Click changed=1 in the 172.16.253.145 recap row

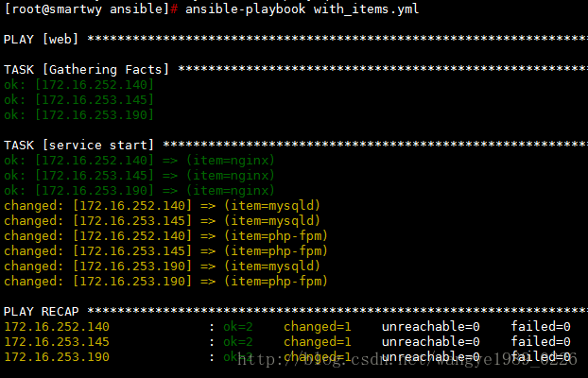point(318,341)
